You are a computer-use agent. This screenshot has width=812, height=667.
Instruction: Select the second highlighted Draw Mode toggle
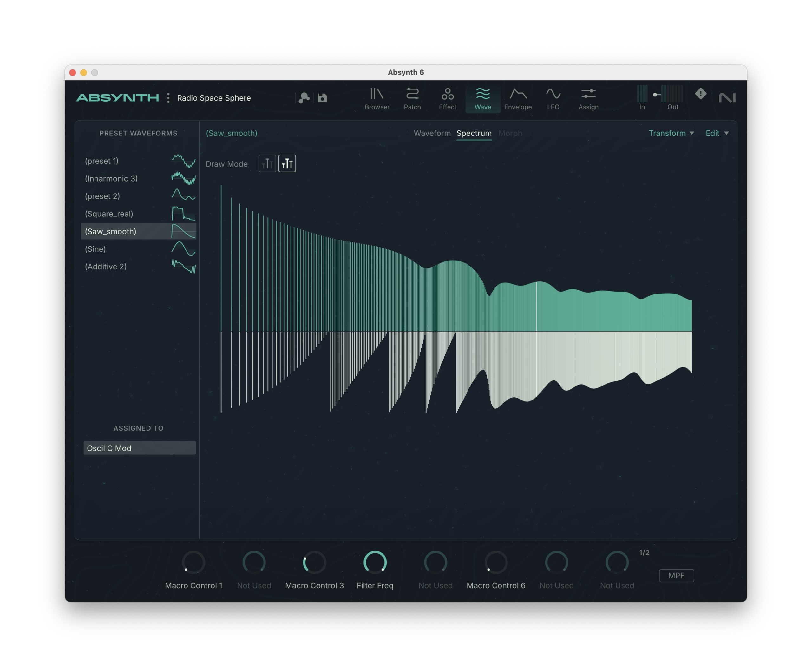point(287,164)
